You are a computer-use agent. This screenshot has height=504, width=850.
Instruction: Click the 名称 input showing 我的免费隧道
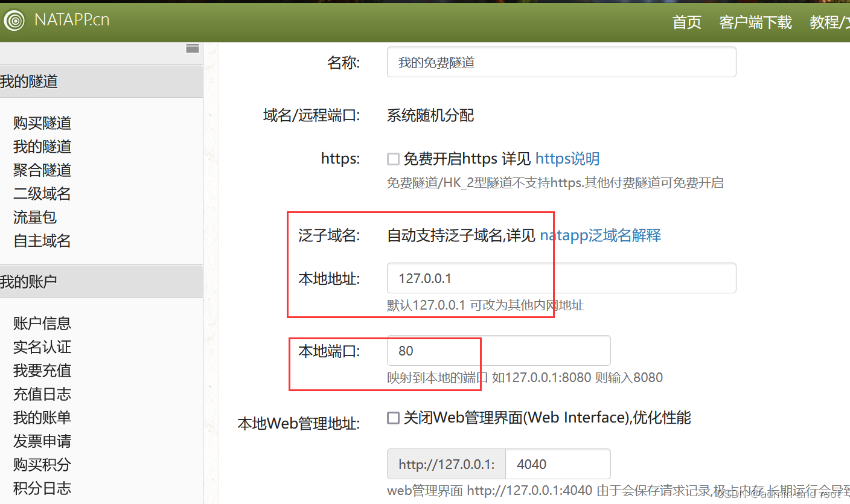[561, 62]
